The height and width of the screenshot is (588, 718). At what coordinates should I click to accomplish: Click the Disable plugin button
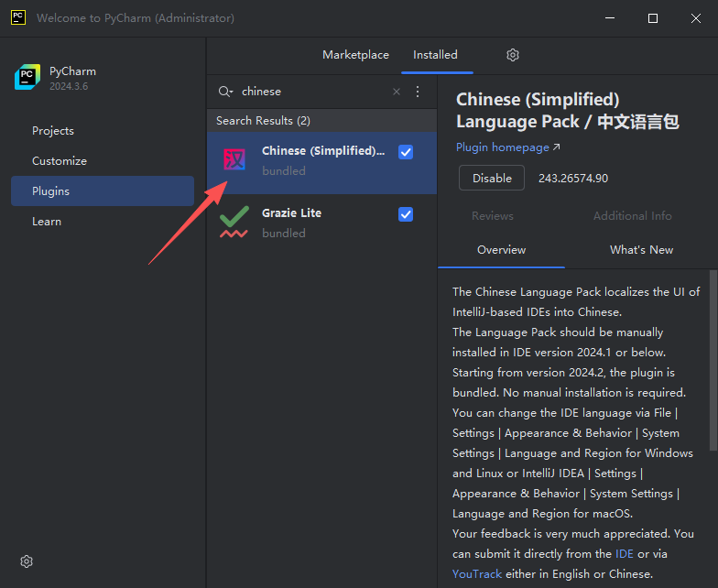click(x=492, y=178)
